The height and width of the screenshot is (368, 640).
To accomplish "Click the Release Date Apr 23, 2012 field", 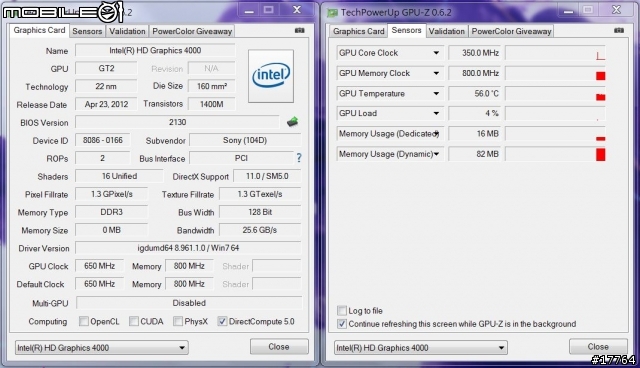I will tap(106, 104).
